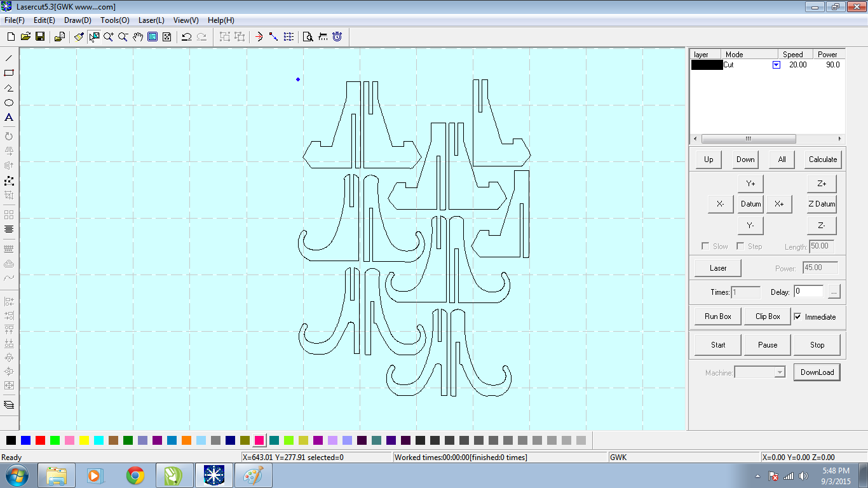Click the zoom in magnifier icon

(109, 37)
